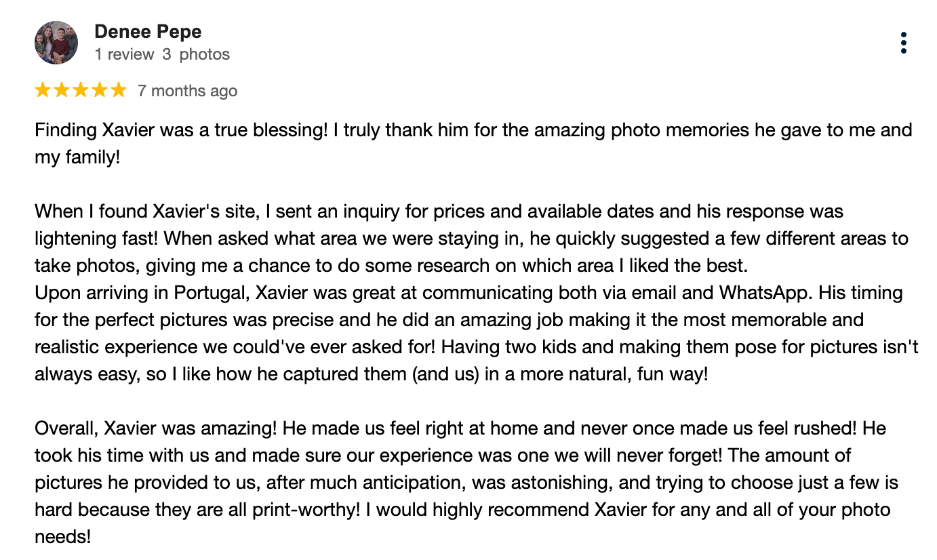This screenshot has height=560, width=937.
Task: Click the "7 months ago" timestamp
Action: [x=187, y=91]
